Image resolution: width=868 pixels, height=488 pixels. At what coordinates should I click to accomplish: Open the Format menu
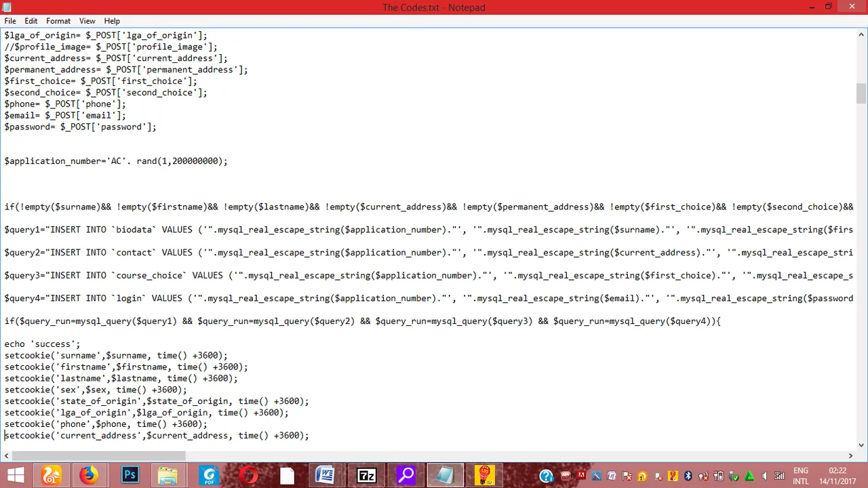coord(58,21)
